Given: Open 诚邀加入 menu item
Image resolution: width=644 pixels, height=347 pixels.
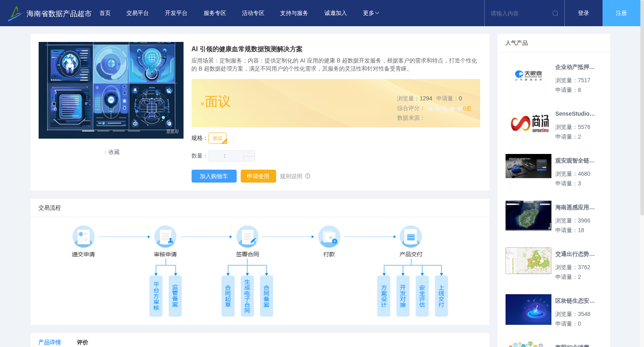Looking at the screenshot, I should [336, 13].
